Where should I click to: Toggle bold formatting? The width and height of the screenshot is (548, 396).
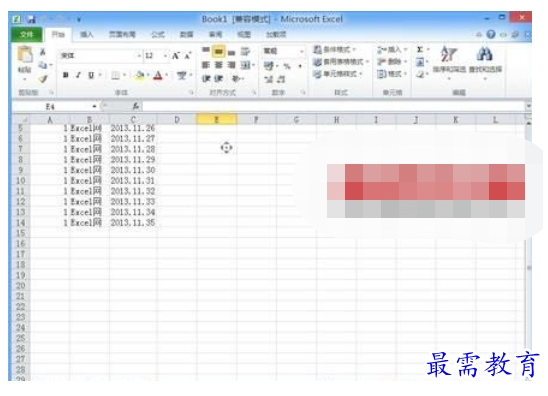click(65, 75)
